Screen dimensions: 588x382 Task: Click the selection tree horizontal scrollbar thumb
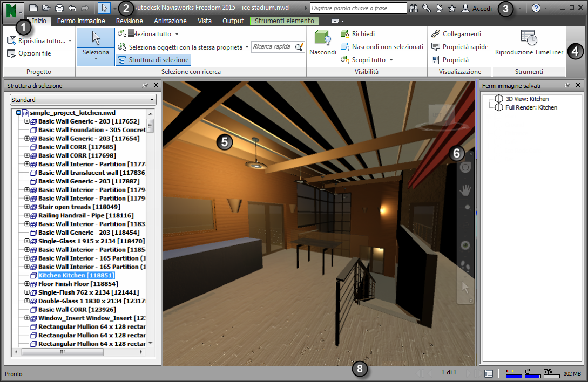click(x=62, y=352)
